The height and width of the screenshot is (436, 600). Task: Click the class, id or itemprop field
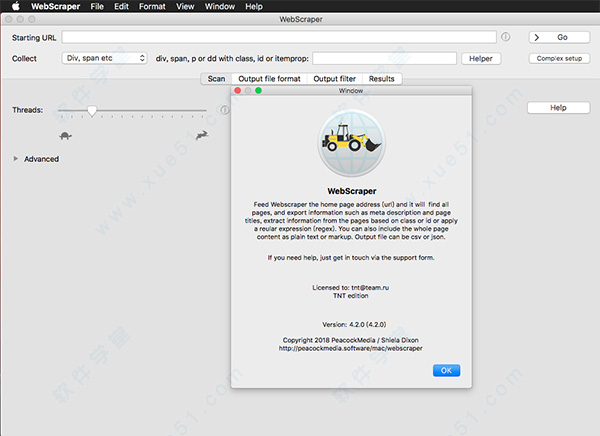click(384, 59)
